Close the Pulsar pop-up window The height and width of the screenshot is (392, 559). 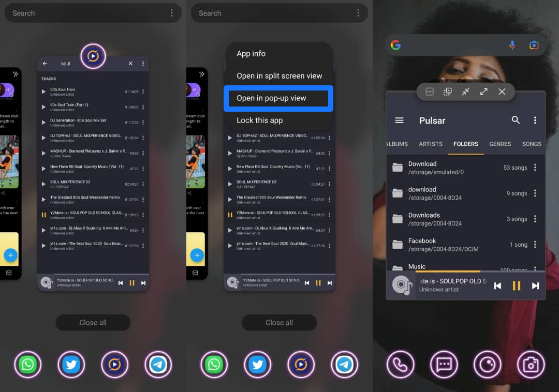tap(502, 92)
